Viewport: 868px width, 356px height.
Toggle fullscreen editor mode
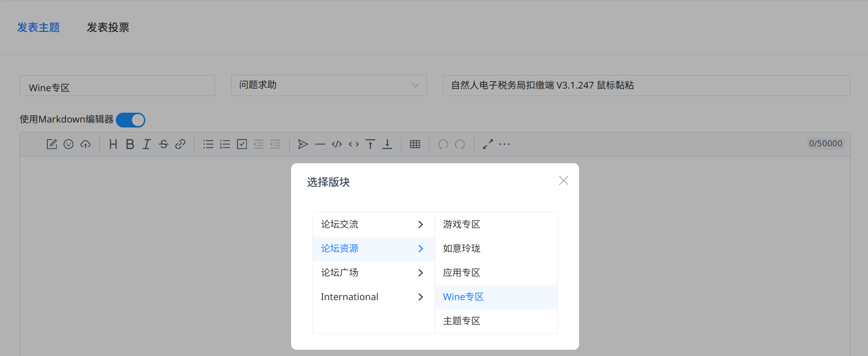tap(488, 144)
